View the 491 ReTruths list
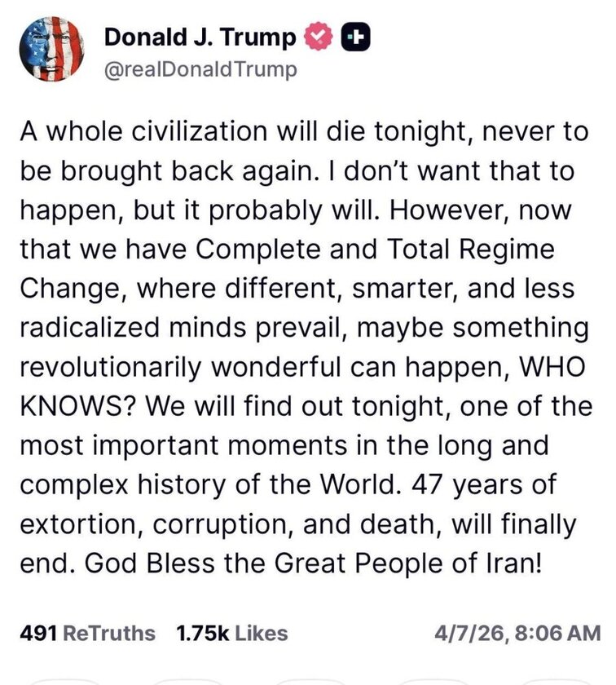This screenshot has width=616, height=685. pos(91,633)
